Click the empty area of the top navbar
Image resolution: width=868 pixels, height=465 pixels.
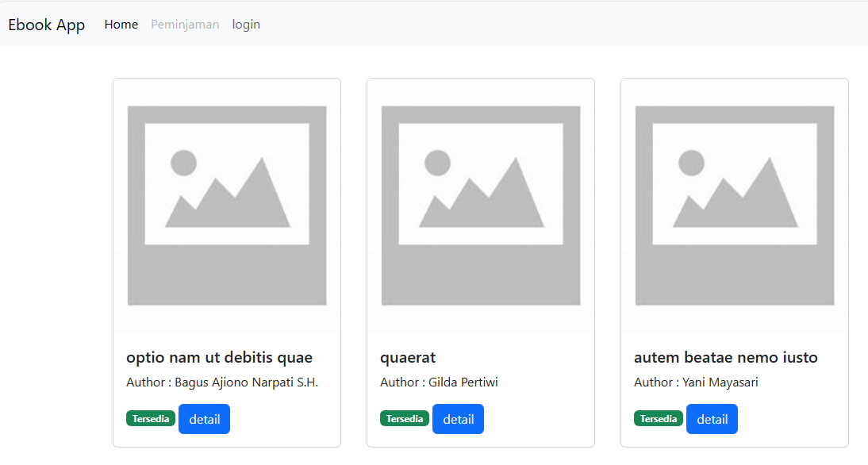(x=555, y=25)
